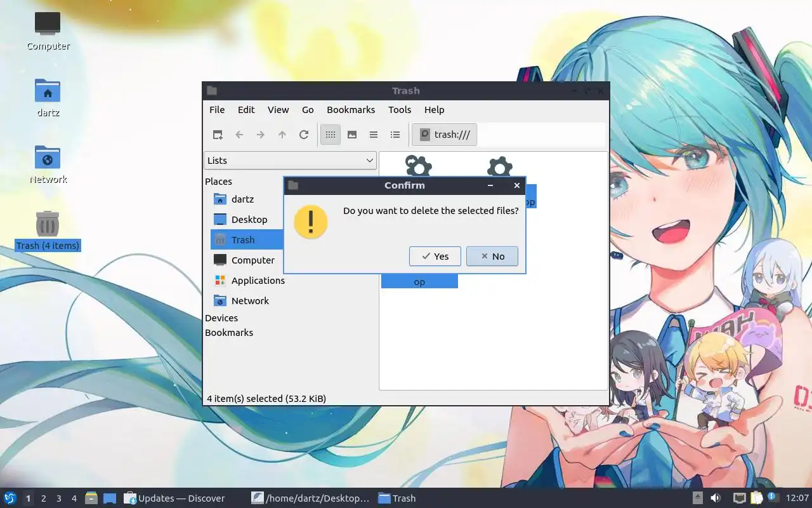Switch to Trash task in taskbar
The width and height of the screenshot is (812, 508).
[x=397, y=498]
